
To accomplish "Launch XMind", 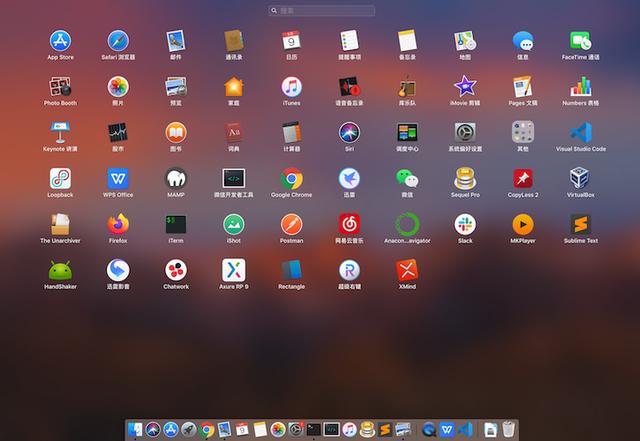I will click(407, 270).
